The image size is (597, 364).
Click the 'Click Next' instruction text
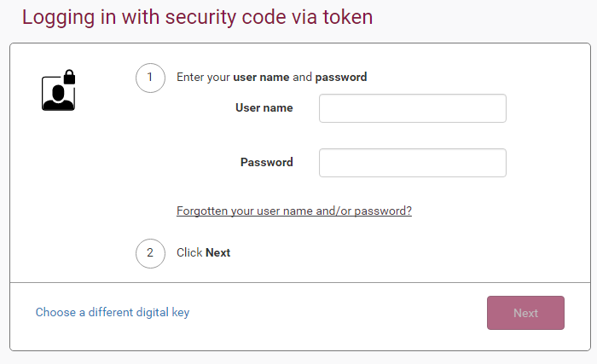click(x=203, y=253)
